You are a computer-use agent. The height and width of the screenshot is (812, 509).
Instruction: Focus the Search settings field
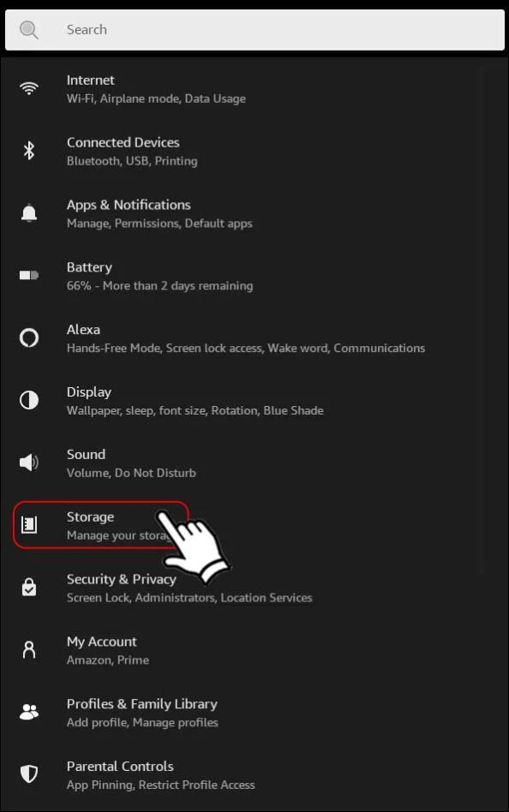[254, 30]
